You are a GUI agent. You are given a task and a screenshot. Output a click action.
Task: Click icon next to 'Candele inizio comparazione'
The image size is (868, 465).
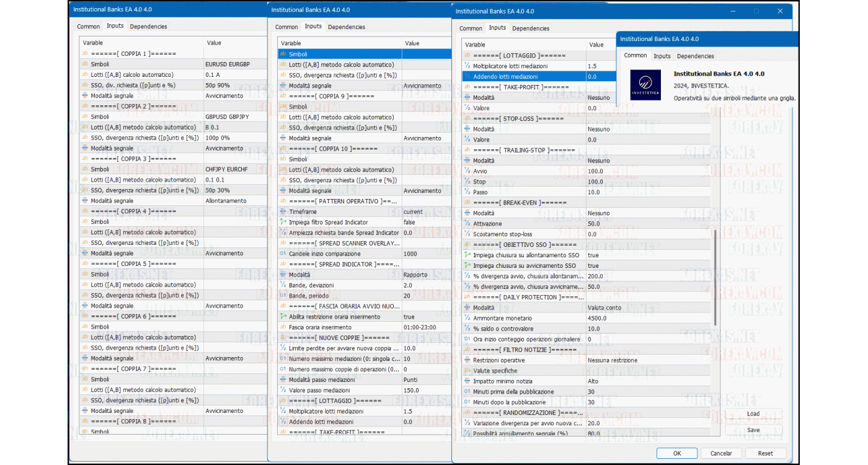point(283,254)
